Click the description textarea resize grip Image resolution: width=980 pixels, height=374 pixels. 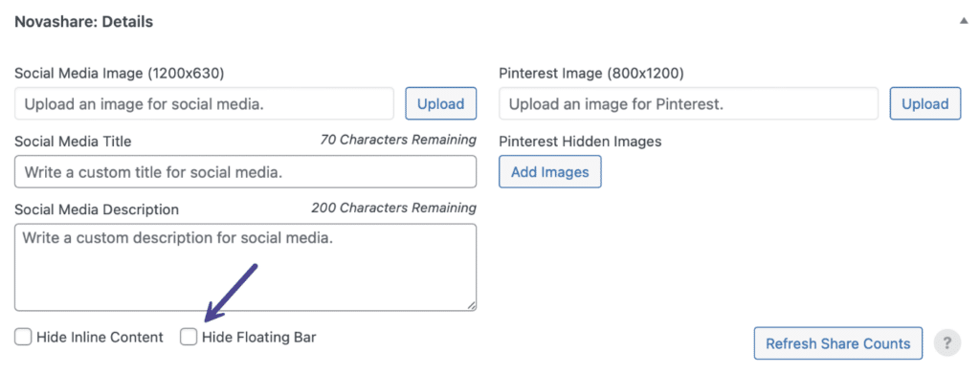tap(471, 305)
